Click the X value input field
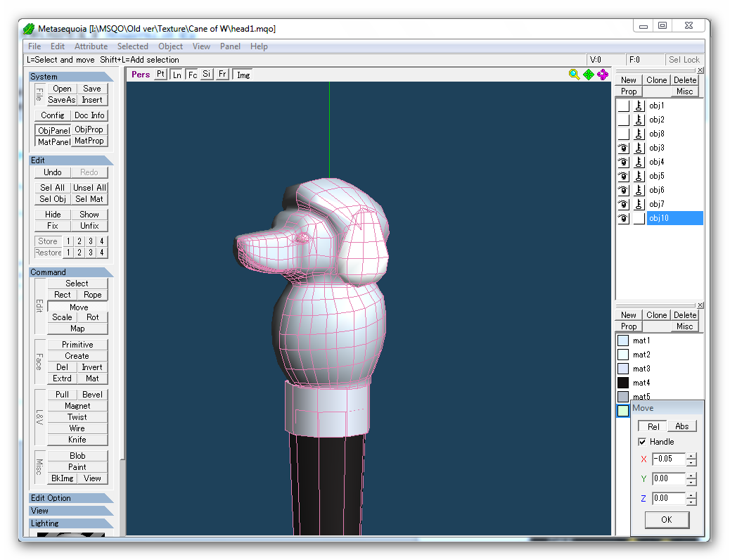 (668, 459)
